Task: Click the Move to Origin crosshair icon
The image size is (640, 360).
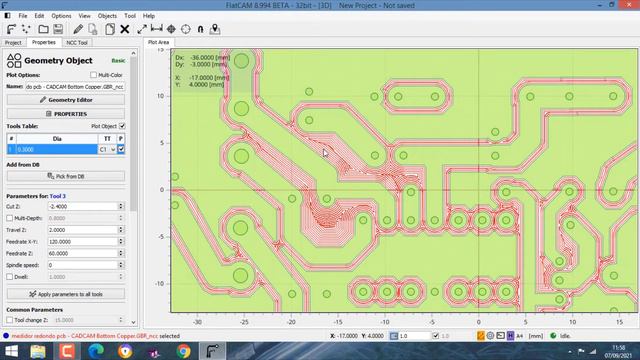Action: point(186,29)
